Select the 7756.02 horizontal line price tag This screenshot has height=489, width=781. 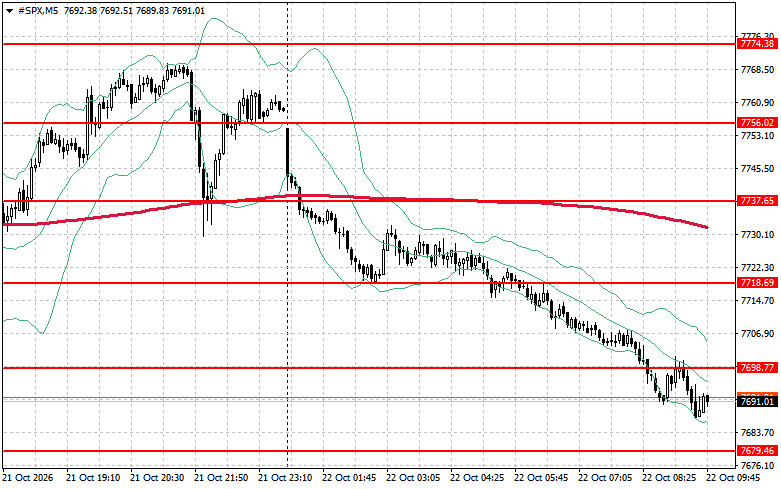tap(757, 122)
